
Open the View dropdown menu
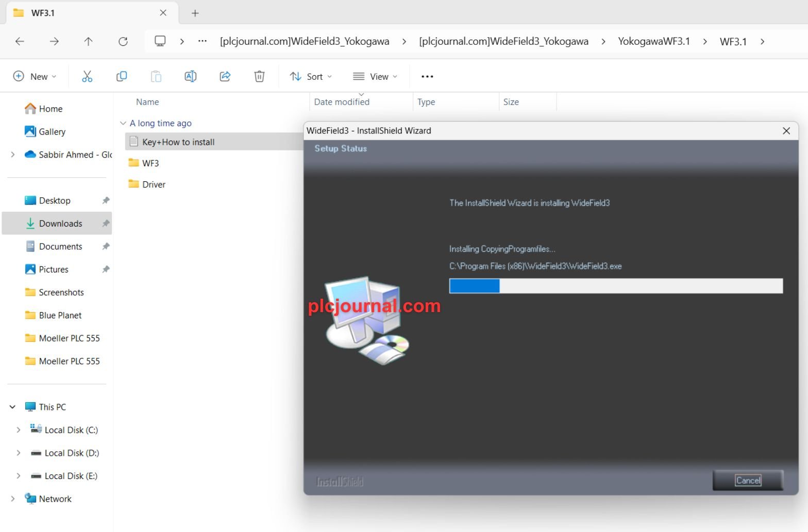tap(375, 76)
